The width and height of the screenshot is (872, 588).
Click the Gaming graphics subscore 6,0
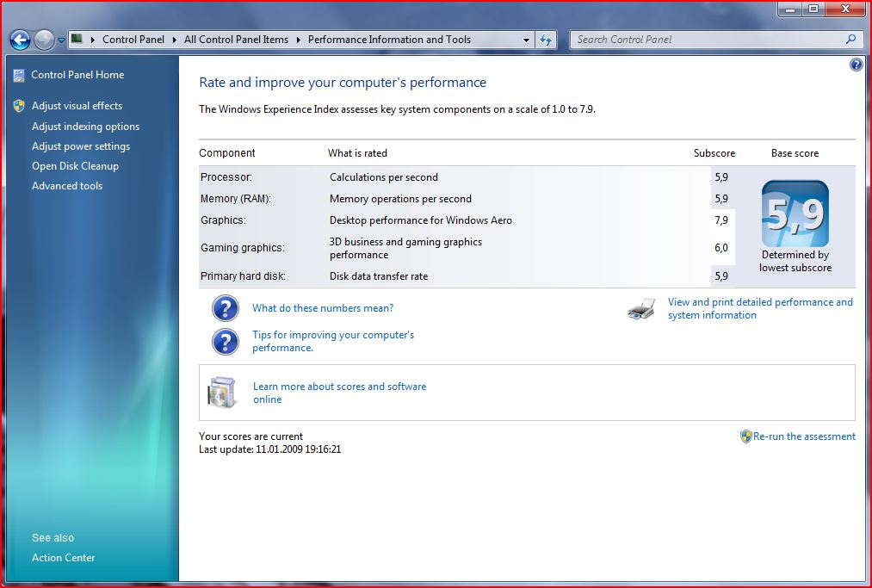(x=721, y=248)
